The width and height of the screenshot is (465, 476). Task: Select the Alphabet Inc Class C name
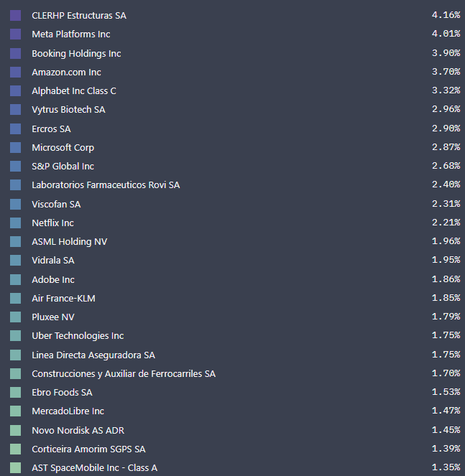(74, 91)
